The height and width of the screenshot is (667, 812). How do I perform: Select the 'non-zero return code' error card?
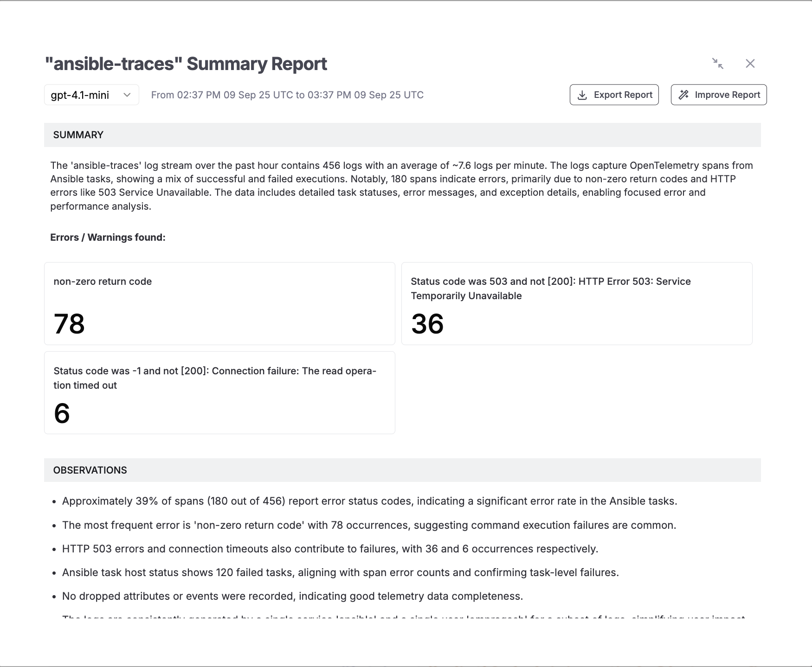[219, 303]
